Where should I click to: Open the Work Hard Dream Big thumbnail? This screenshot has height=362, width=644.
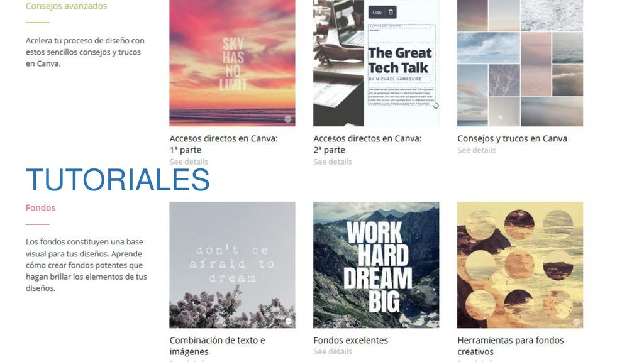click(x=376, y=265)
